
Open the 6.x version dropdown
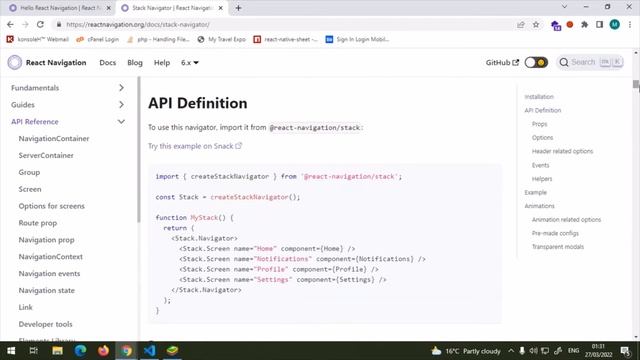(190, 62)
